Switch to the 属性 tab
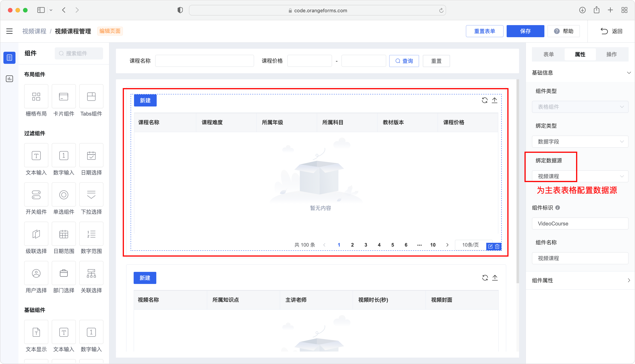This screenshot has height=364, width=635. [x=580, y=54]
